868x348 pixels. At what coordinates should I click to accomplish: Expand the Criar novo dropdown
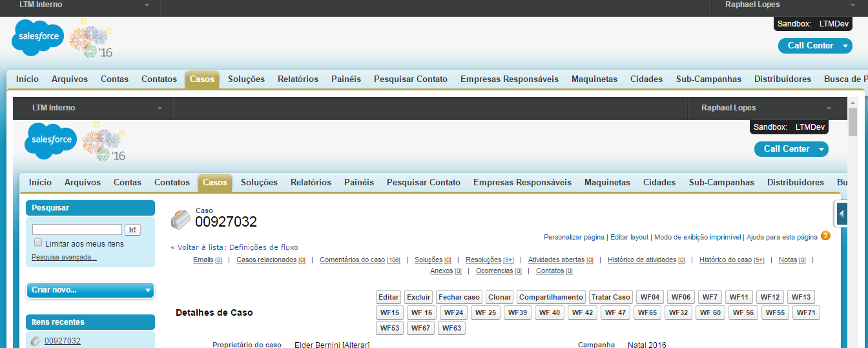90,290
